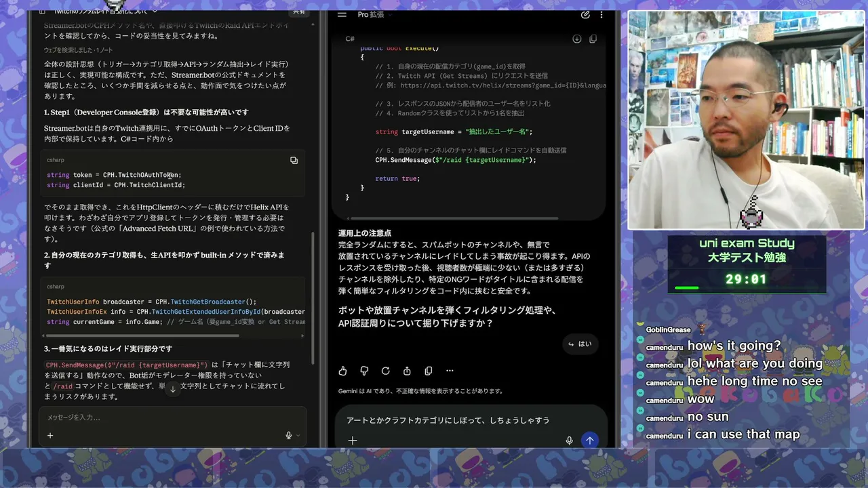Image resolution: width=868 pixels, height=488 pixels.
Task: Copy the C# code block in Gemini
Action: click(593, 39)
